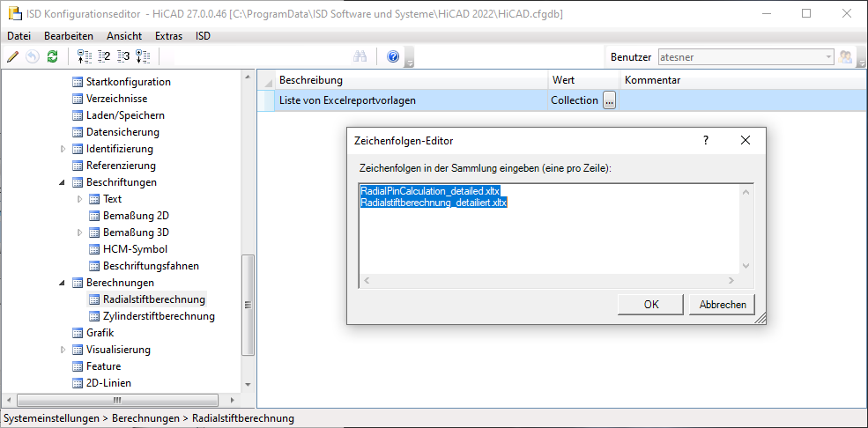Click the ellipsis button next to Collection
This screenshot has width=868, height=428.
pyautogui.click(x=609, y=100)
